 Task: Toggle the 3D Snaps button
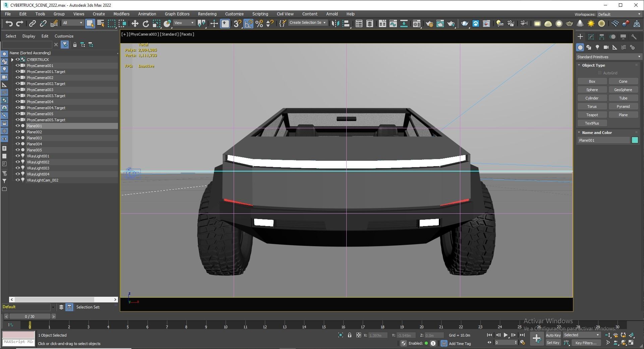point(237,23)
